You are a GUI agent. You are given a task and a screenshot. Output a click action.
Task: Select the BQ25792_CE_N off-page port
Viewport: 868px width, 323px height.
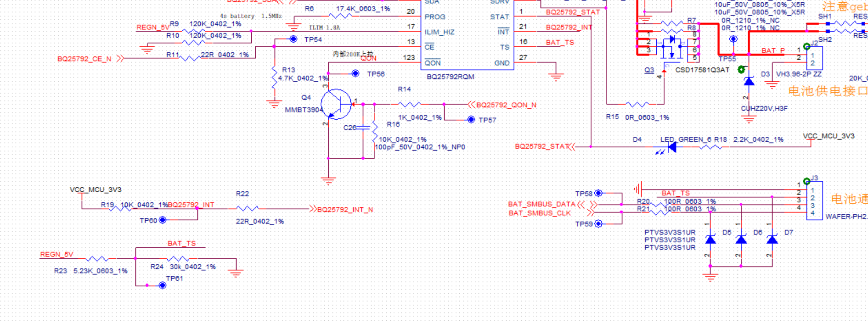point(90,59)
